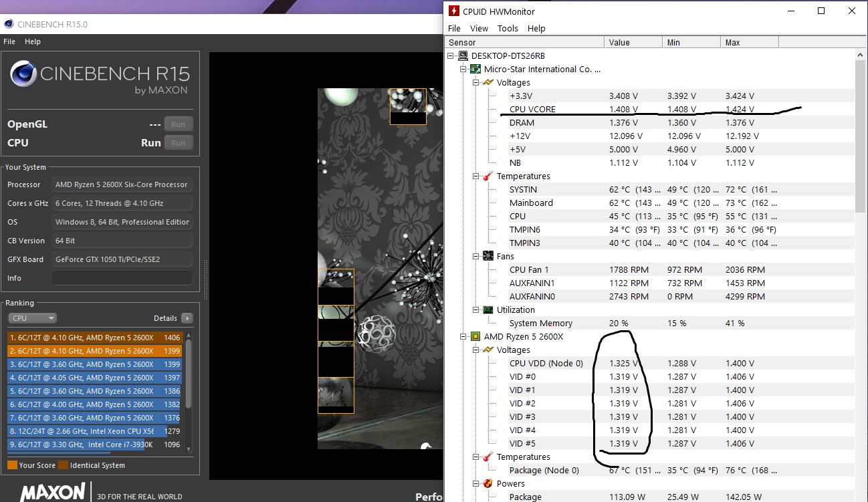Click the utilization icon beside Utilization
The width and height of the screenshot is (868, 502).
click(x=488, y=309)
